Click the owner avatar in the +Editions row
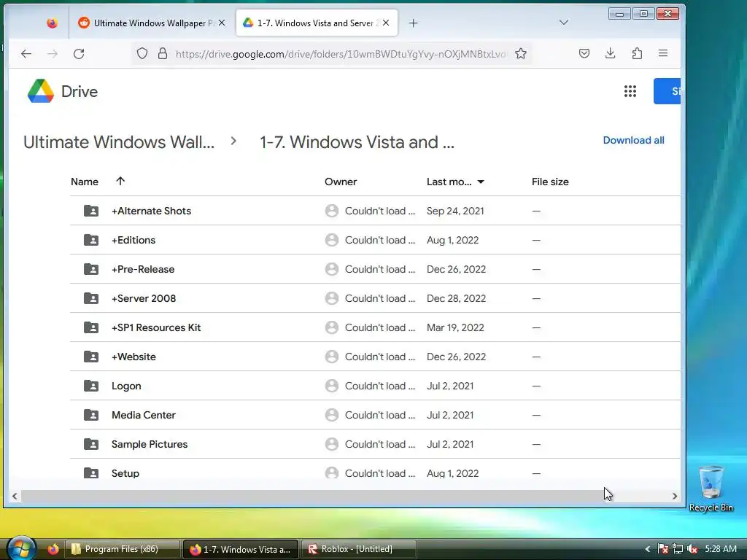 [x=332, y=240]
